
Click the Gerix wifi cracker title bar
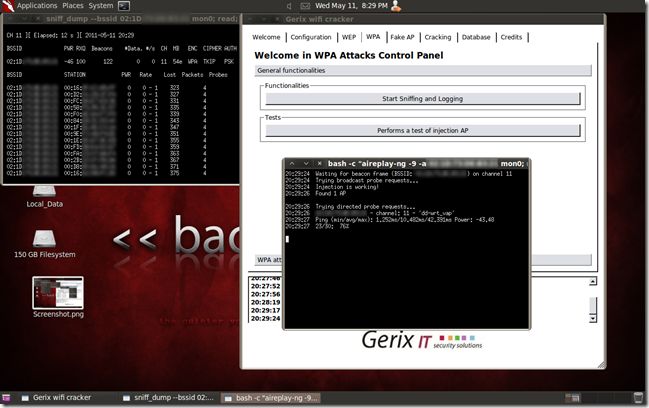[x=423, y=19]
